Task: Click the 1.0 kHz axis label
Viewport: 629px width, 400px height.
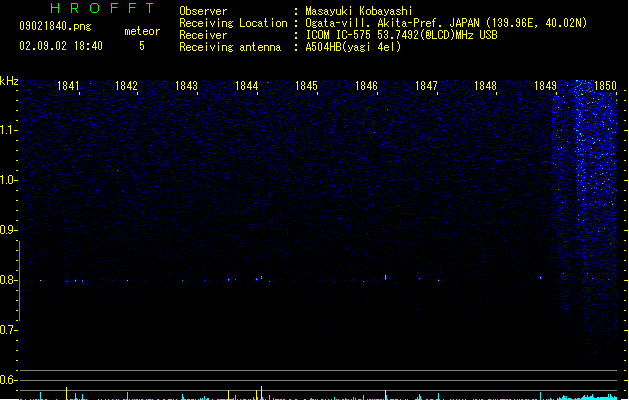Action: pos(8,180)
